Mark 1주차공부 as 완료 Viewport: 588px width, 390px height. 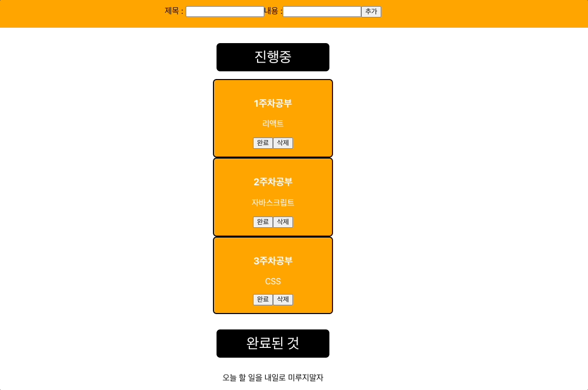[x=263, y=143]
